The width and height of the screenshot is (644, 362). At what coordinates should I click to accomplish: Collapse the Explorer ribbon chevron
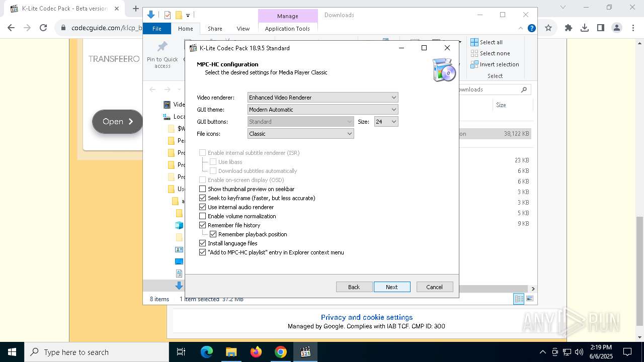(x=521, y=29)
